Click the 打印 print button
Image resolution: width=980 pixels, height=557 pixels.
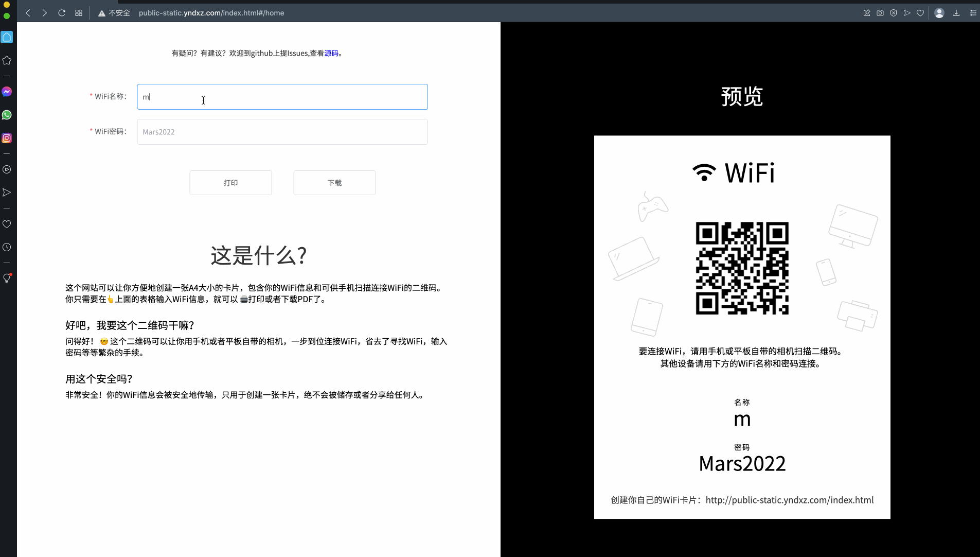(x=230, y=182)
